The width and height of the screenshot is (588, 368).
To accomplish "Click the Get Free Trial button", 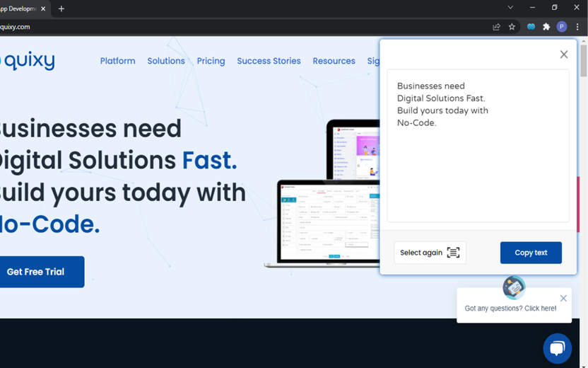I will [41, 272].
